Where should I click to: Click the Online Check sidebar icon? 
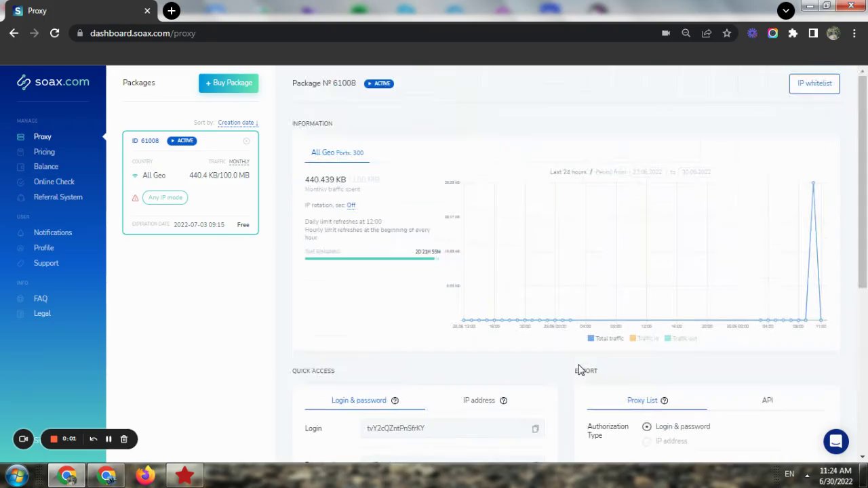(20, 182)
